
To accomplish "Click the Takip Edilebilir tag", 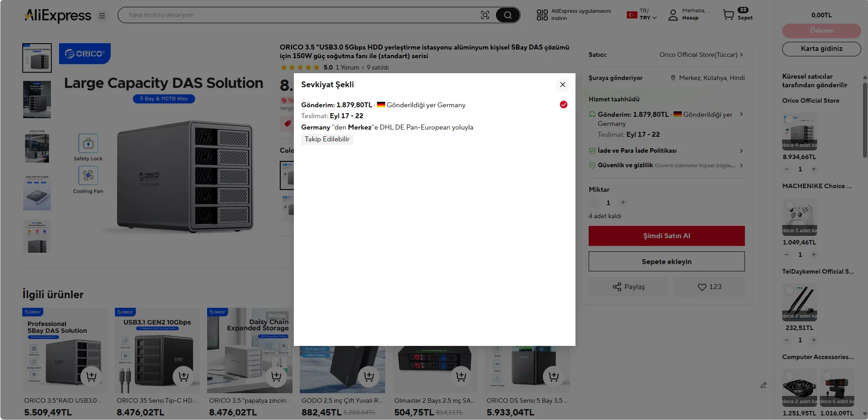I will point(327,139).
